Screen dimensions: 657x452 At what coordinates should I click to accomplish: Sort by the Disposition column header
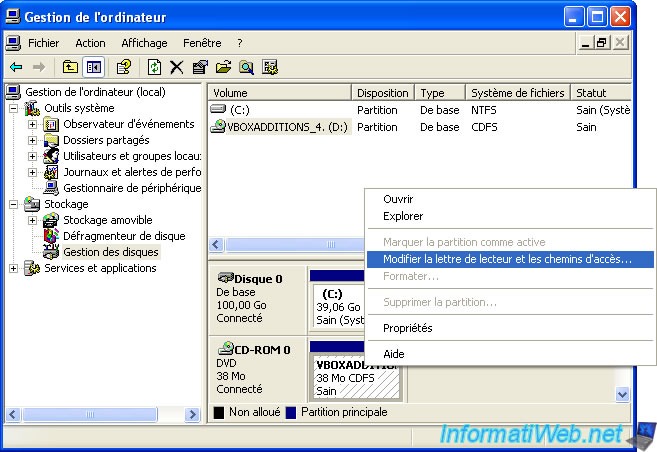pyautogui.click(x=383, y=93)
